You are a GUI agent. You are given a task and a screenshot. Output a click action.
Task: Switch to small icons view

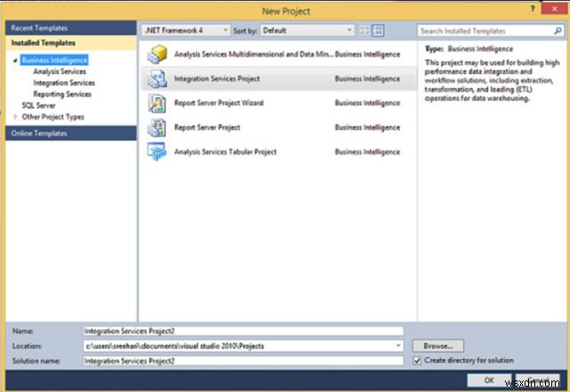[364, 30]
